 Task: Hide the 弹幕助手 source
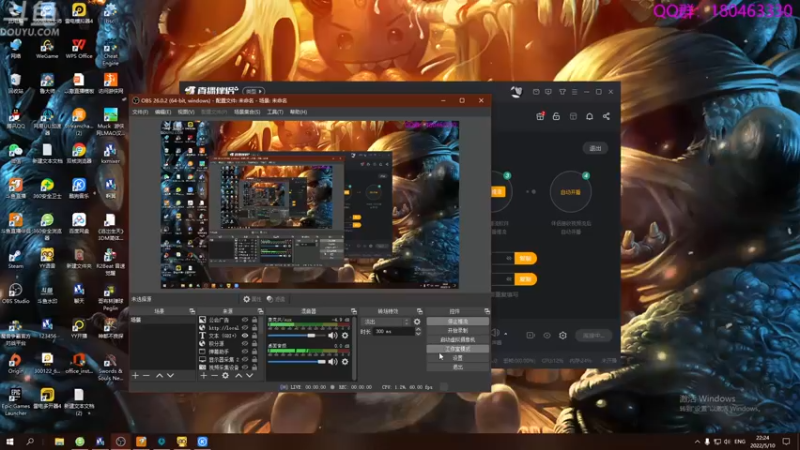(x=245, y=352)
